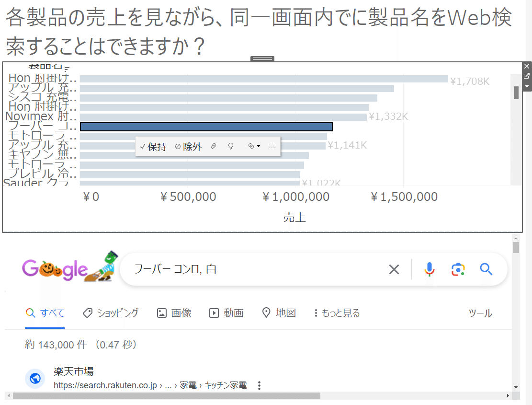
Task: Click the web page scroll up arrow
Action: pos(516,238)
